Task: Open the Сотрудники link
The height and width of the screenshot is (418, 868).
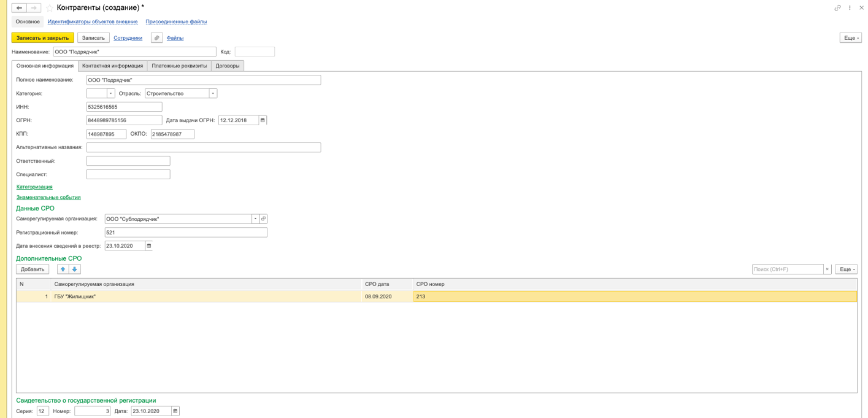Action: click(128, 38)
